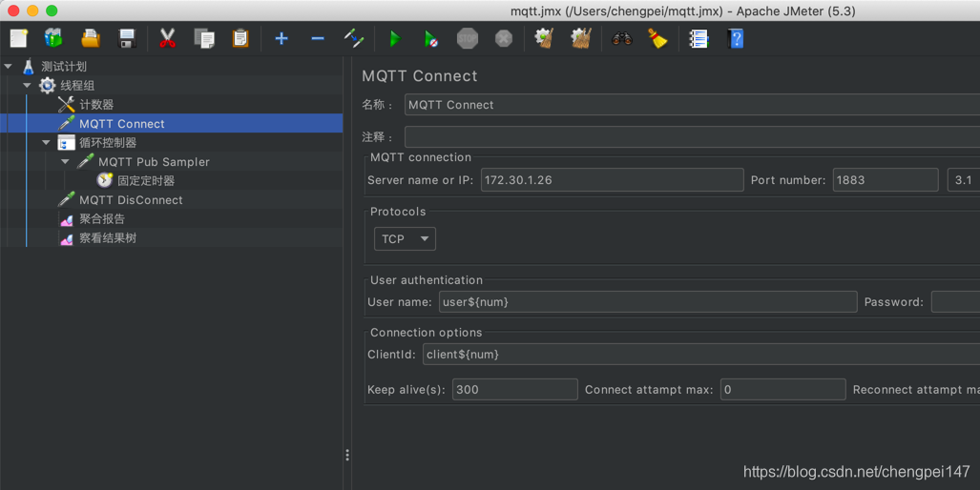Image resolution: width=980 pixels, height=490 pixels.
Task: Collapse the 测试计划 tree arrow
Action: (9, 66)
